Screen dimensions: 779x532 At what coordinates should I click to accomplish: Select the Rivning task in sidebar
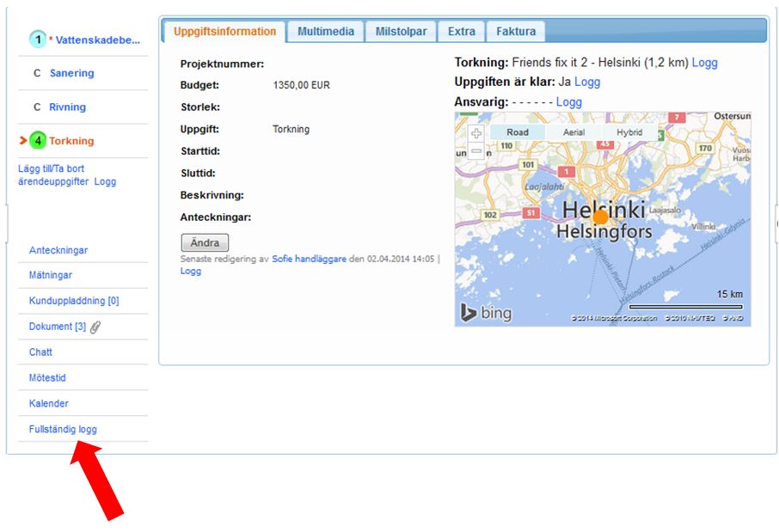[x=67, y=107]
